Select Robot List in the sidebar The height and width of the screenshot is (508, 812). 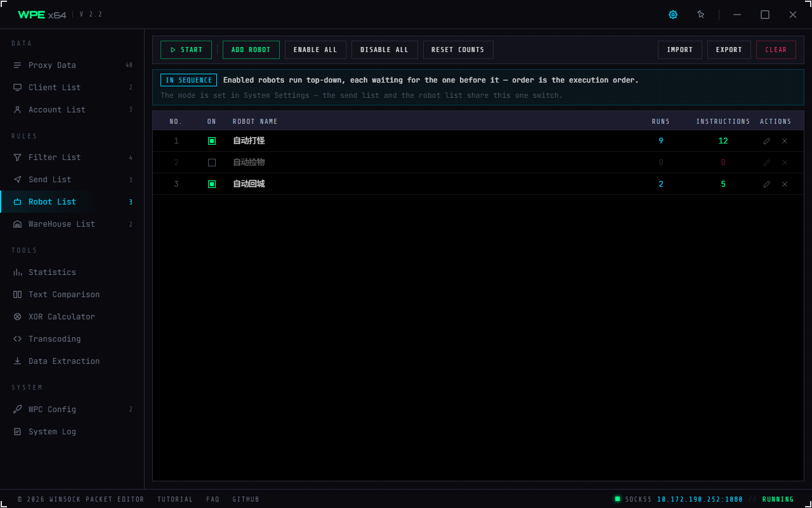72,202
